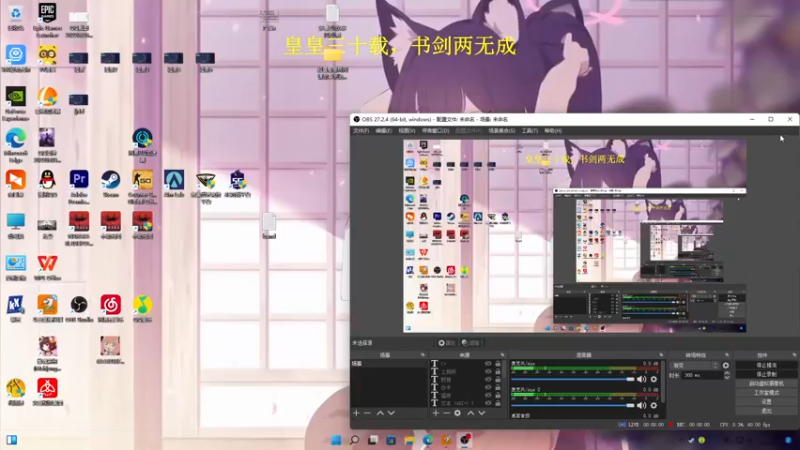The height and width of the screenshot is (450, 800).
Task: Open Microsoft Edge desktop shortcut
Action: click(16, 145)
